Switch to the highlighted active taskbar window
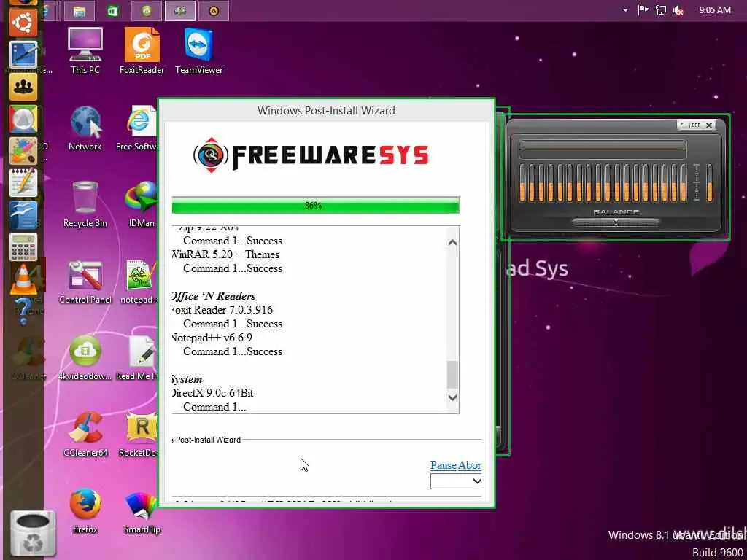This screenshot has width=747, height=560. click(x=180, y=11)
